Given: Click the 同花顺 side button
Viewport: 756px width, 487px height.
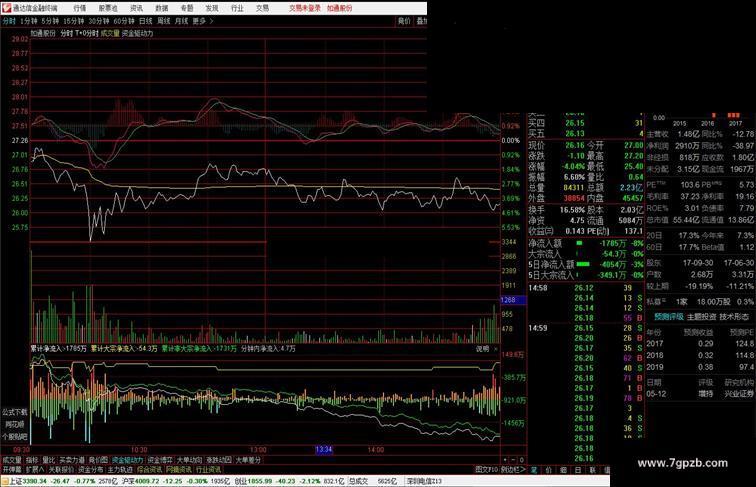Looking at the screenshot, I should point(15,425).
